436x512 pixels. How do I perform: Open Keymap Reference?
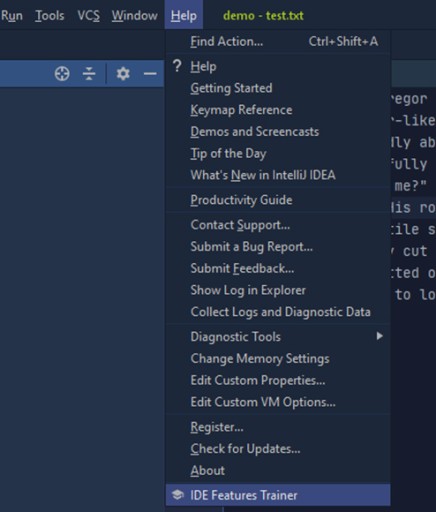tap(278, 110)
